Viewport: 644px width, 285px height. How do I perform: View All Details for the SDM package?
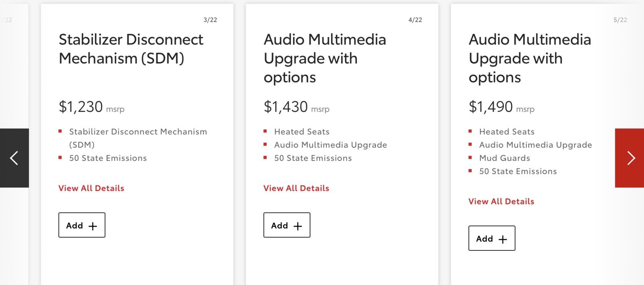click(x=91, y=188)
